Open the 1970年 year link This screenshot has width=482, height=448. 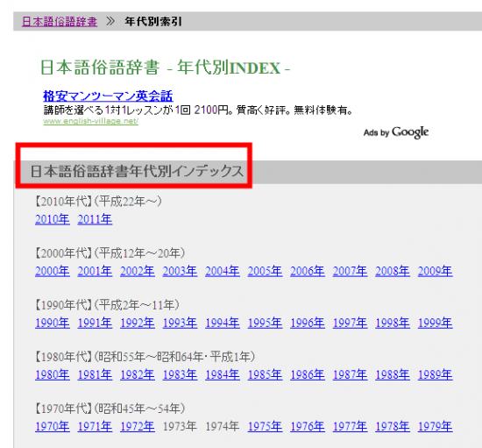click(x=53, y=426)
